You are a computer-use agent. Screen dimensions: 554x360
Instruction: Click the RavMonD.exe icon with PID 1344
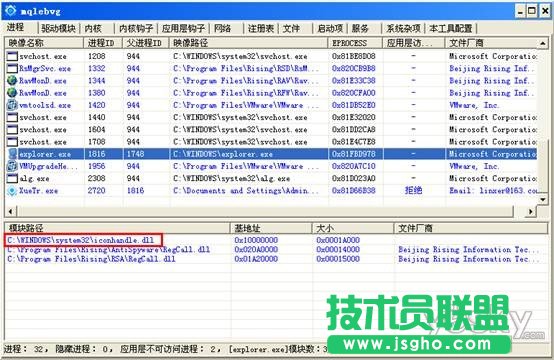coord(12,81)
